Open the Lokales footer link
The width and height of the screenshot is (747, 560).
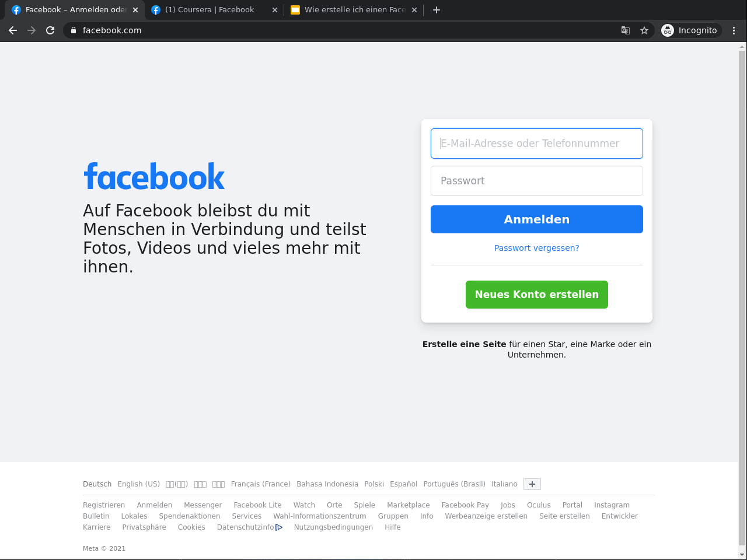pyautogui.click(x=134, y=516)
